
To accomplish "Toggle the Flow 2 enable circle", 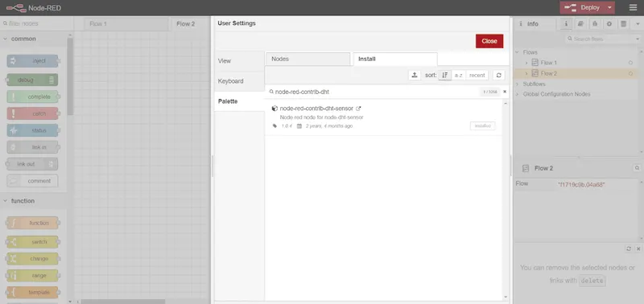I will [630, 73].
